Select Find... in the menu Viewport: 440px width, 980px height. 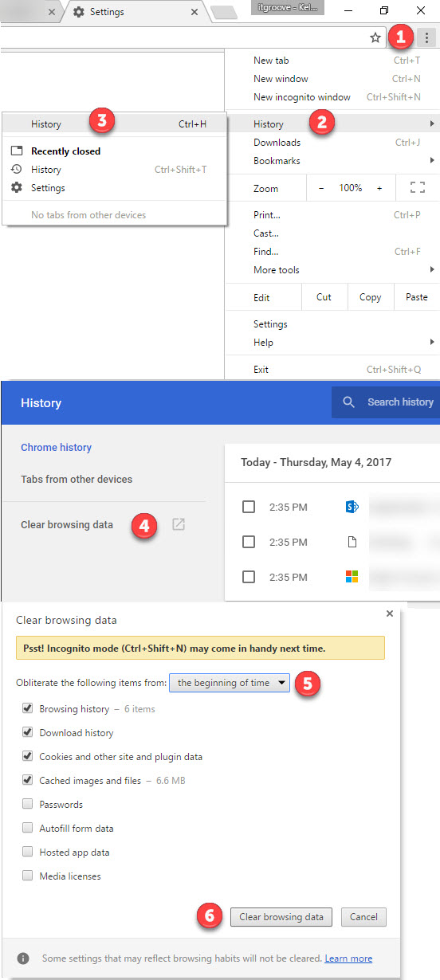click(x=332, y=252)
